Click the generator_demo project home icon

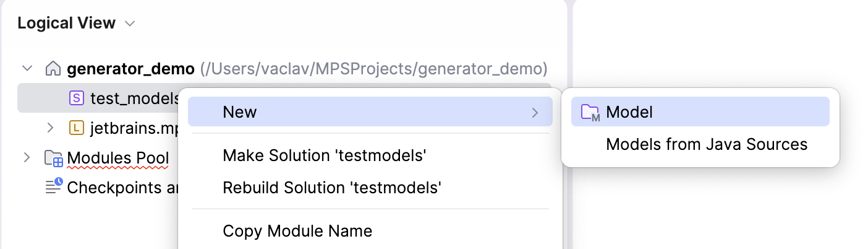(53, 68)
